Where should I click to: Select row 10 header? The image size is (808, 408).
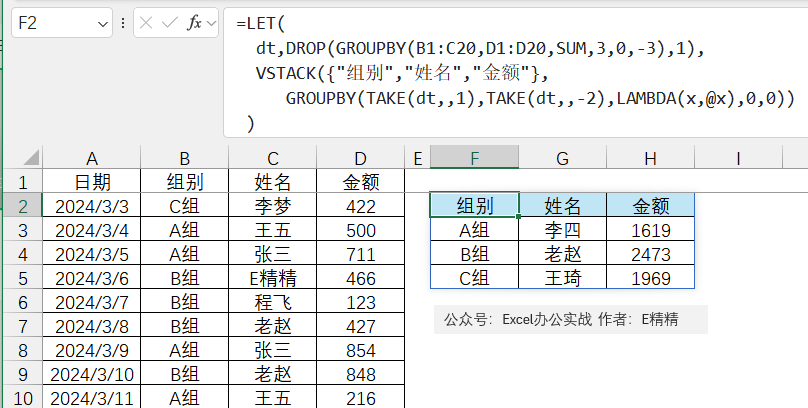point(23,398)
